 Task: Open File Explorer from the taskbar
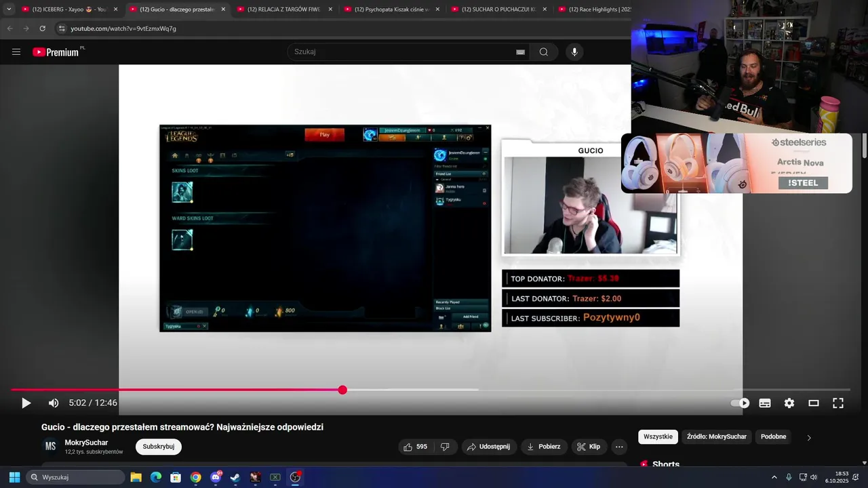[x=136, y=477]
